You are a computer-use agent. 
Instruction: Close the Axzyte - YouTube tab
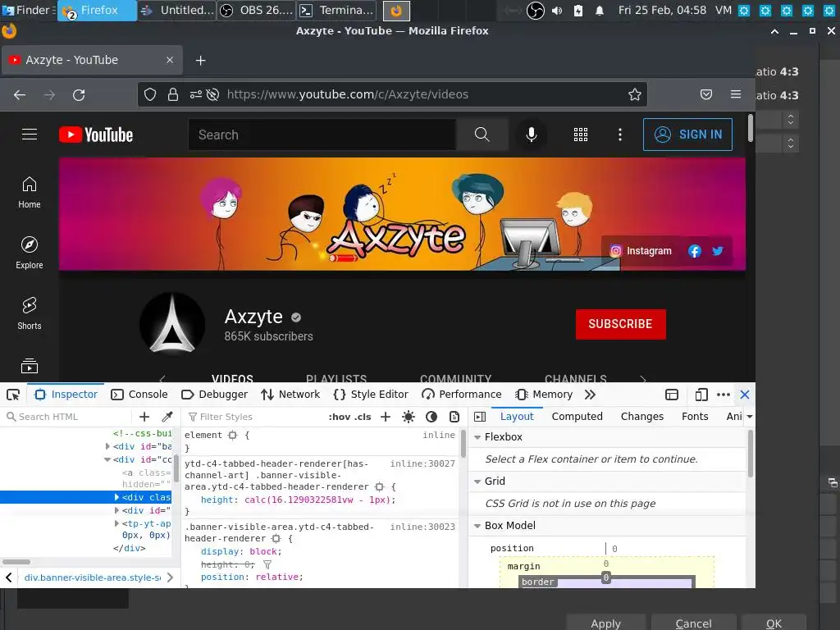click(170, 60)
